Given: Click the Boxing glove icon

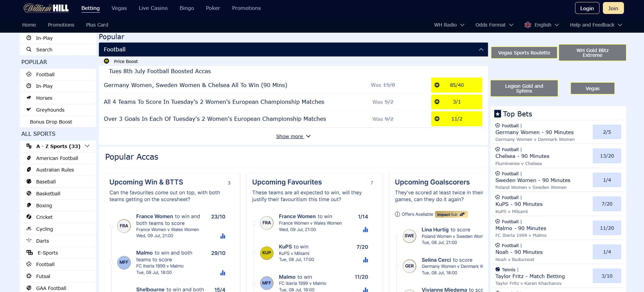Looking at the screenshot, I should tap(29, 205).
